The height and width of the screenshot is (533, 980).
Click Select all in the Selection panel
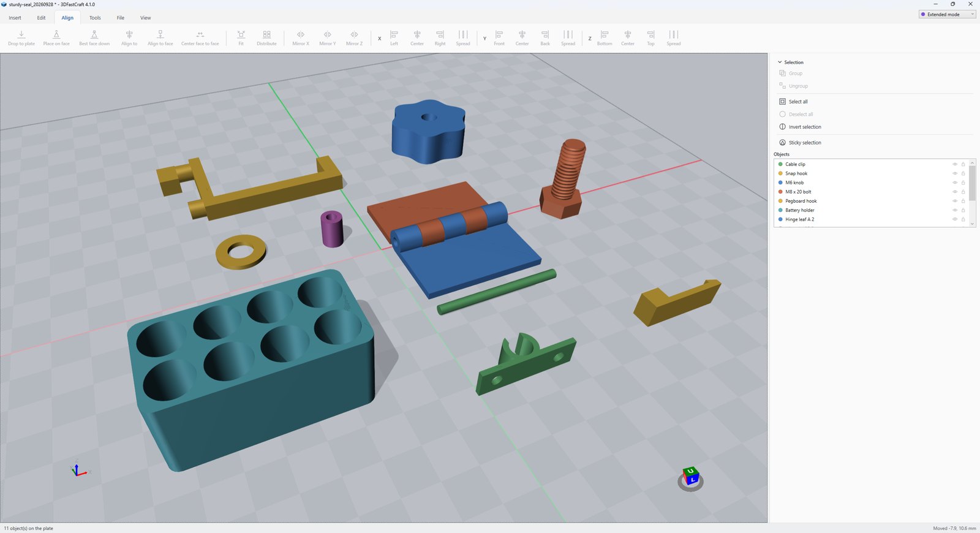[793, 102]
